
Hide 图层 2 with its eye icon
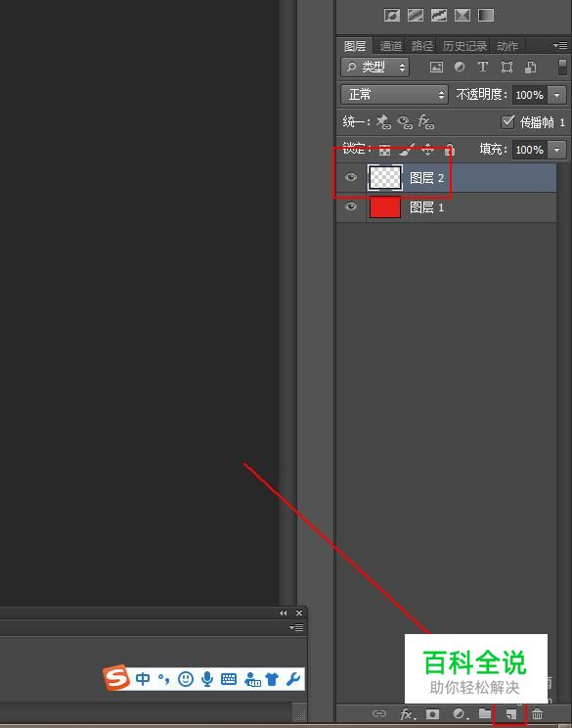[351, 177]
